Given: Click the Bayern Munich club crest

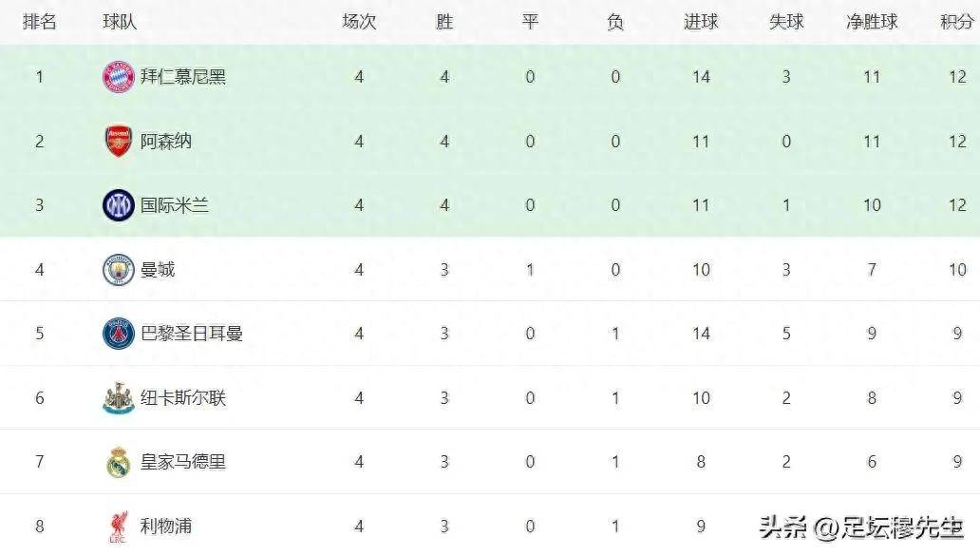Looking at the screenshot, I should coord(119,77).
